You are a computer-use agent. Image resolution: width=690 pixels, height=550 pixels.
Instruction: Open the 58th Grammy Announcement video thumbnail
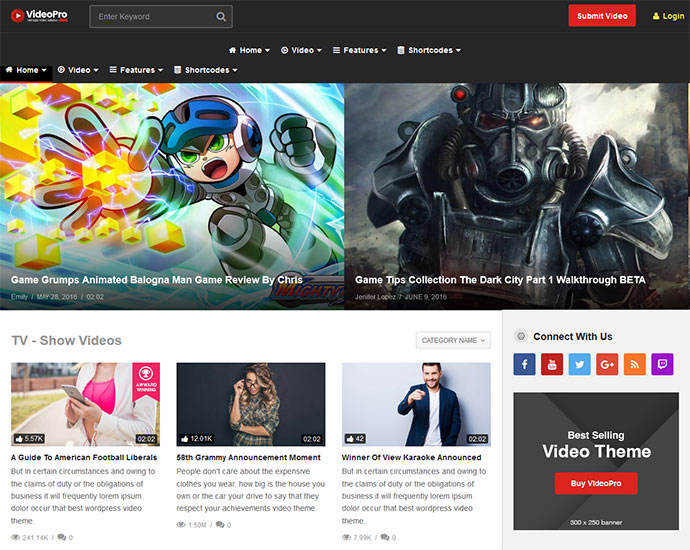click(x=251, y=404)
